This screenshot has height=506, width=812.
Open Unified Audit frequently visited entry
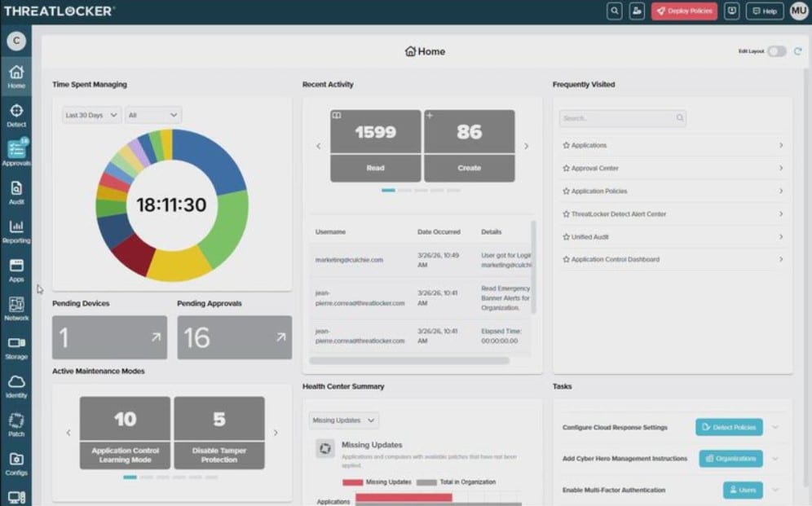673,237
